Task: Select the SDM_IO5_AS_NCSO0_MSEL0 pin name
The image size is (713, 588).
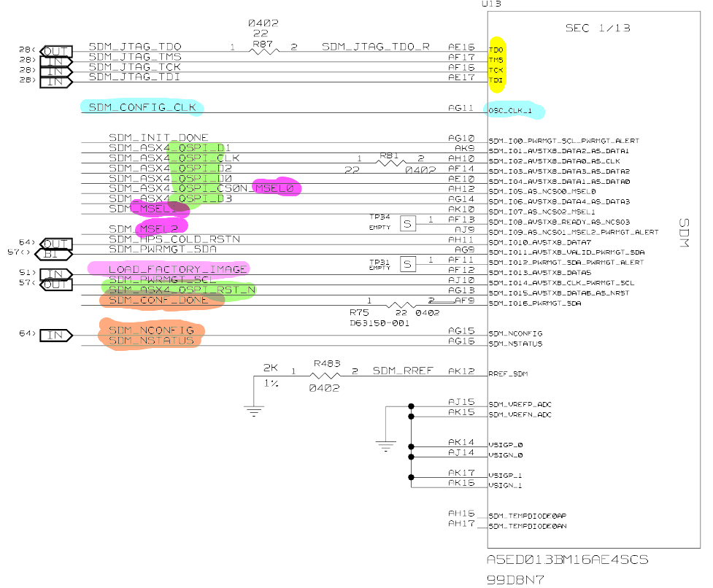Action: point(542,191)
